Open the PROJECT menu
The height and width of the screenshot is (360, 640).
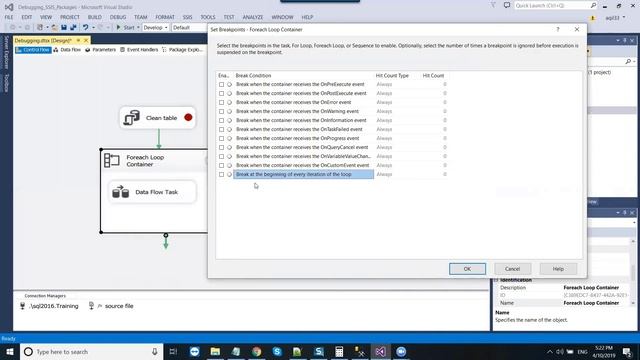click(70, 17)
